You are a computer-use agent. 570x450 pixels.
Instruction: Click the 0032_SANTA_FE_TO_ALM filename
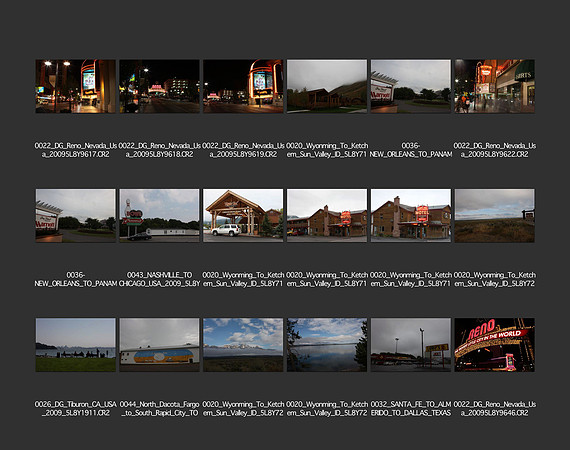click(x=411, y=409)
